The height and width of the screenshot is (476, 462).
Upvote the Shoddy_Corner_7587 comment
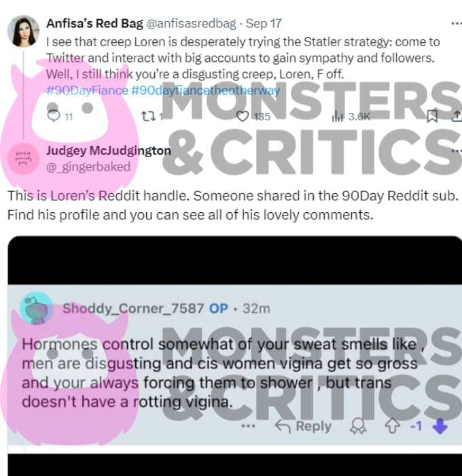392,426
